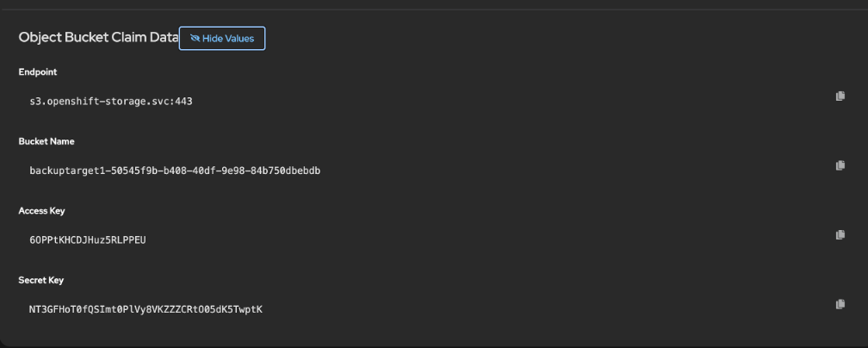Click the crossed-out eye icon
The image size is (868, 348).
pos(195,39)
